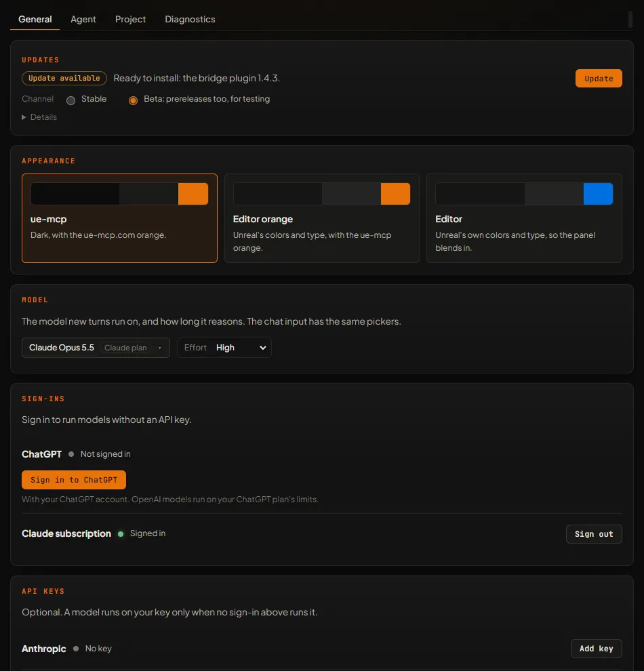Viewport: 644px width, 671px height.
Task: Click the orange swatch in ue-mcp preview
Action: (x=193, y=194)
